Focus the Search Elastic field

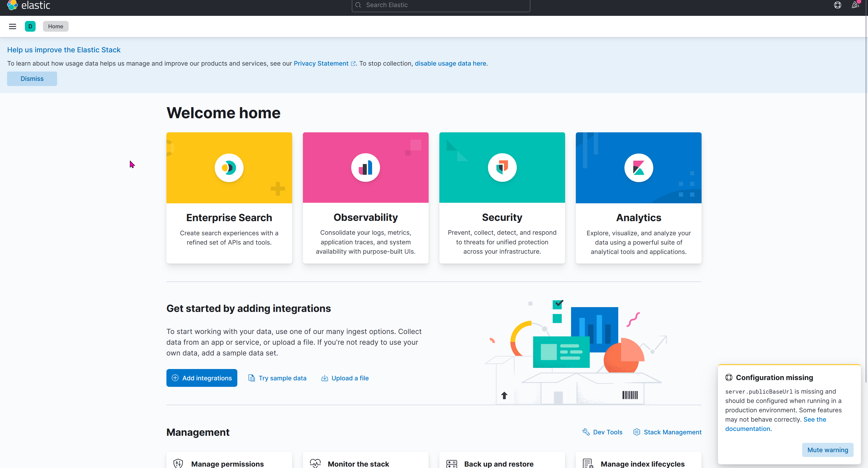click(441, 5)
